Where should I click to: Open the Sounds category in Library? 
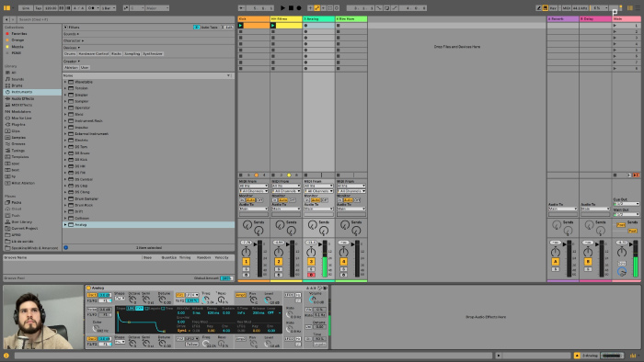pyautogui.click(x=17, y=79)
